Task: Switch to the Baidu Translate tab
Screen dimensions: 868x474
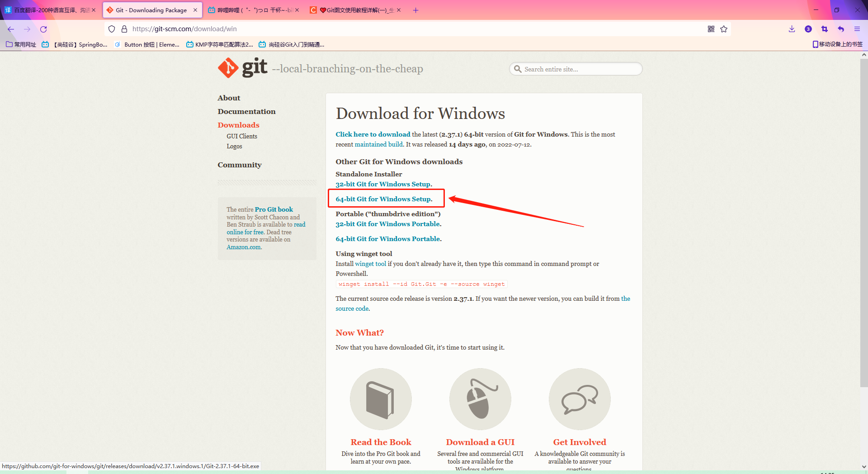Action: tap(50, 10)
